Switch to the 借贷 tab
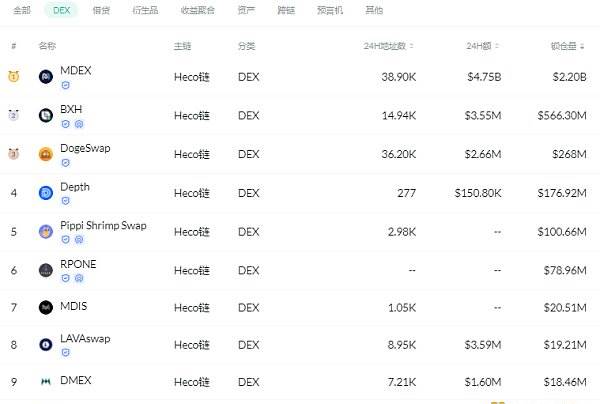Image resolution: width=600 pixels, height=404 pixels. point(101,10)
